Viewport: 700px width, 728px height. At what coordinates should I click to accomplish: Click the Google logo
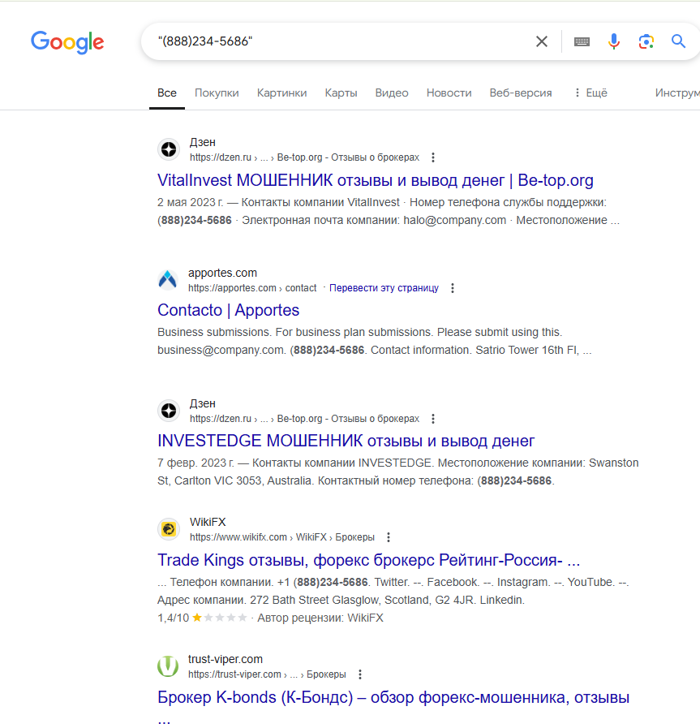[x=67, y=42]
